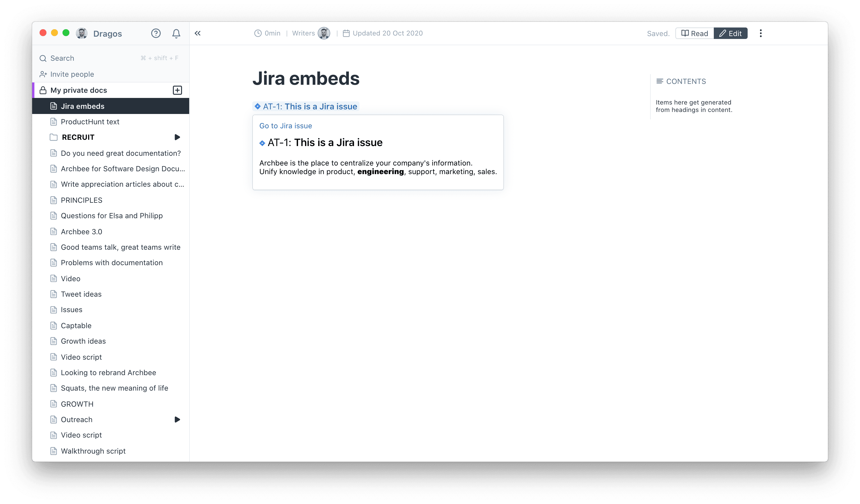Collapse My private docs section
860x504 pixels.
pyautogui.click(x=79, y=90)
